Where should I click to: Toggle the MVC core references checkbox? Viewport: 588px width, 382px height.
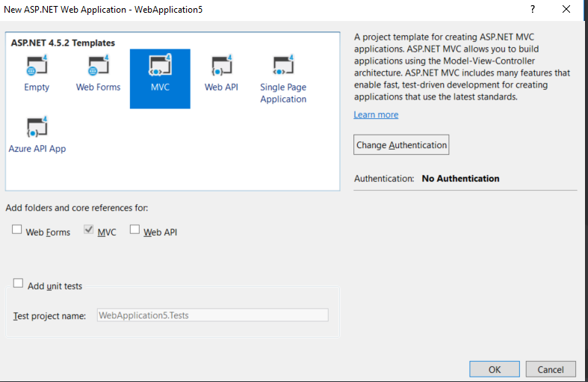coord(88,229)
